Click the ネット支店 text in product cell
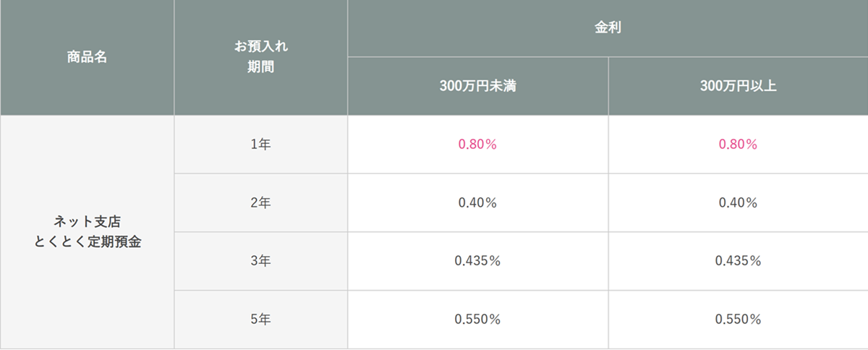This screenshot has width=868, height=350. click(x=87, y=221)
